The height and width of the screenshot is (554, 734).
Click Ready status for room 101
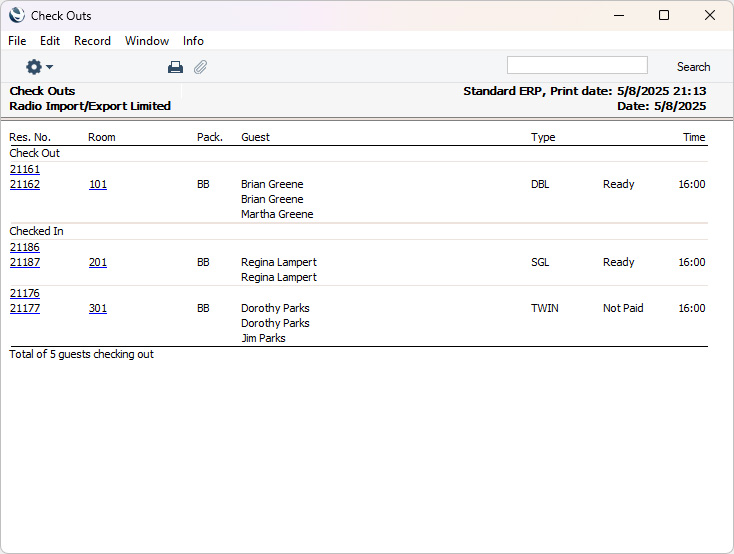pyautogui.click(x=618, y=184)
